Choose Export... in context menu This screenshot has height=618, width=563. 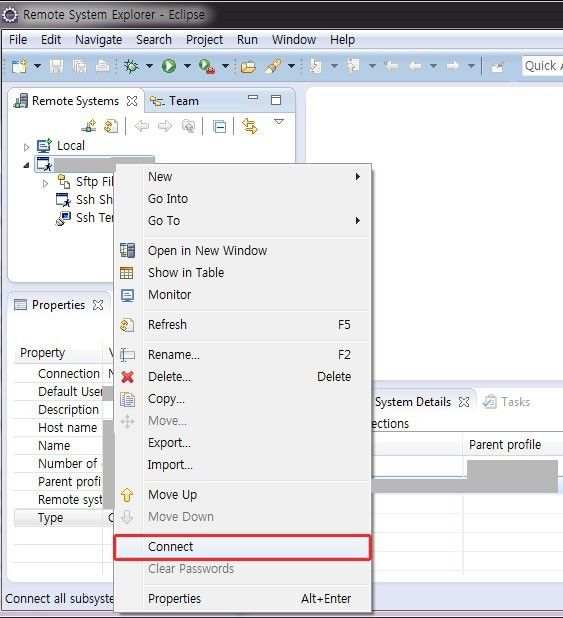[242, 443]
